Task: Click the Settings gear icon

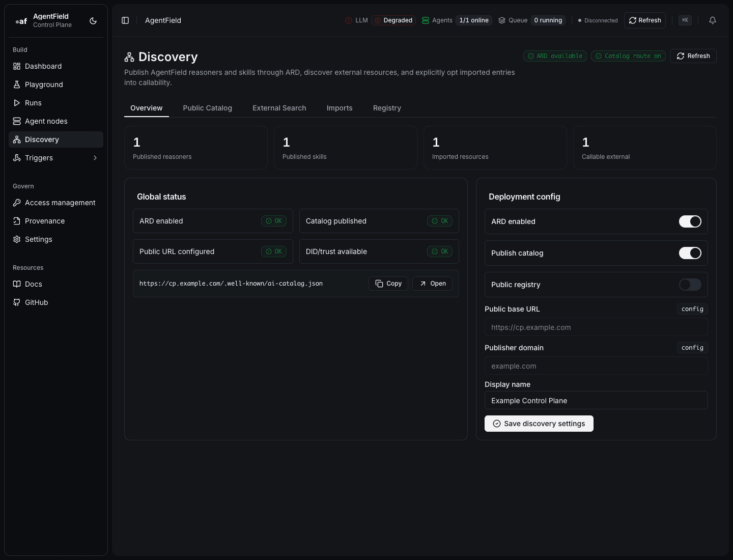Action: pyautogui.click(x=17, y=239)
